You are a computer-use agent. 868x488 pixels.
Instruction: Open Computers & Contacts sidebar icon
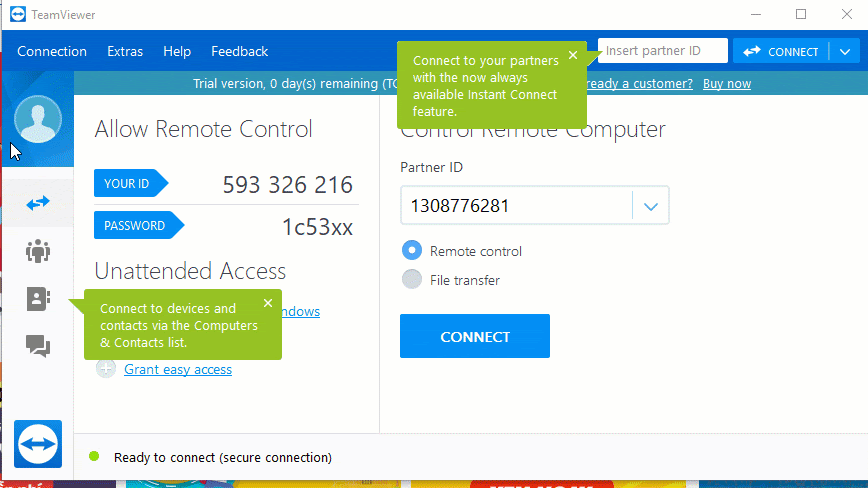pyautogui.click(x=38, y=299)
